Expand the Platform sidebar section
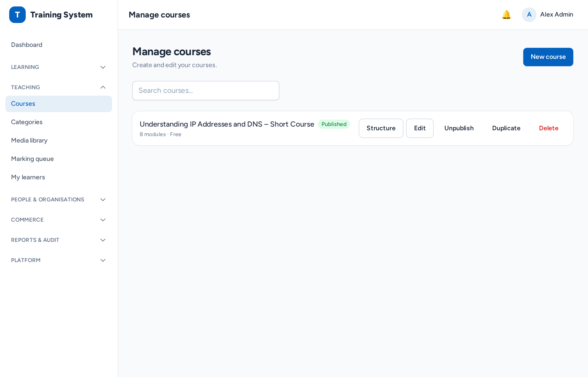588x377 pixels. coord(58,260)
